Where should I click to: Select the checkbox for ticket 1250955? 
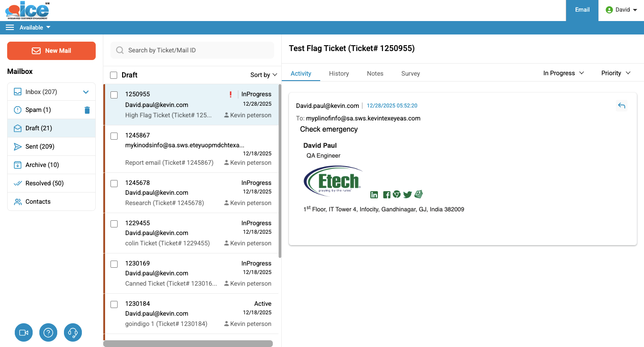coord(114,95)
